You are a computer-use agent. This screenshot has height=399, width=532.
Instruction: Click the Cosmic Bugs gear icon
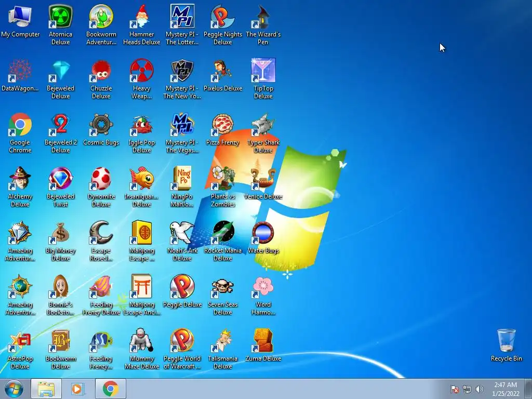coord(101,124)
